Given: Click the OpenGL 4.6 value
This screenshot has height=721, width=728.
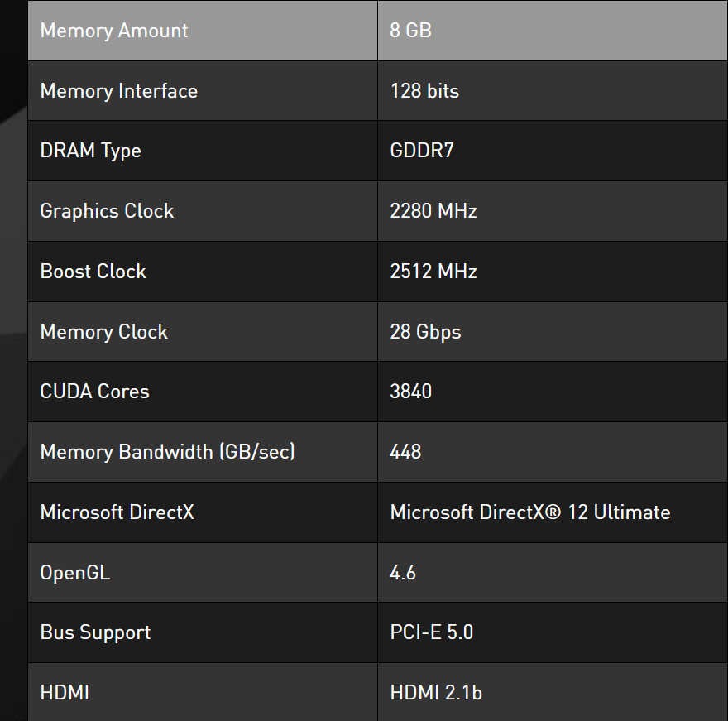Looking at the screenshot, I should tap(403, 572).
